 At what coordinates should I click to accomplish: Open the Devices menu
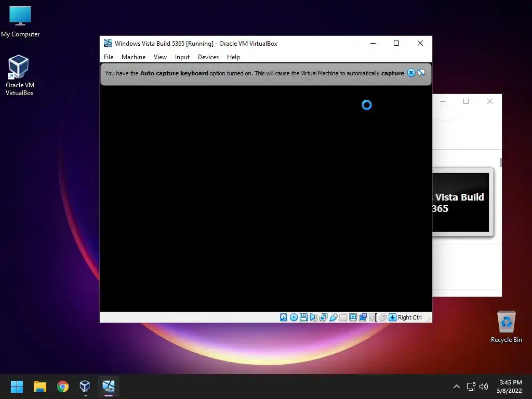(208, 57)
